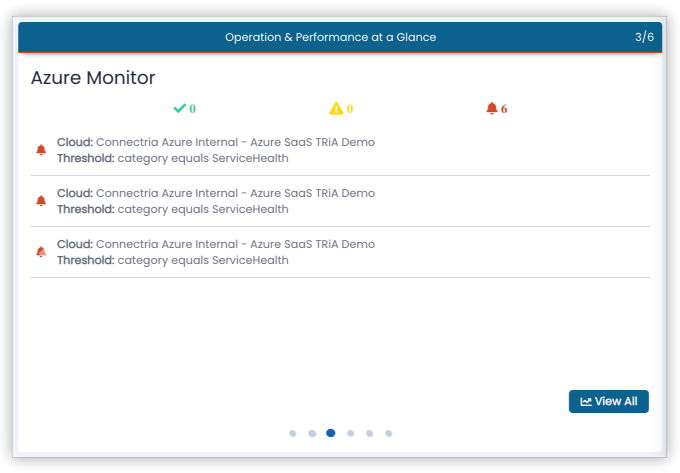Click the View All button
680x473 pixels.
pos(608,401)
